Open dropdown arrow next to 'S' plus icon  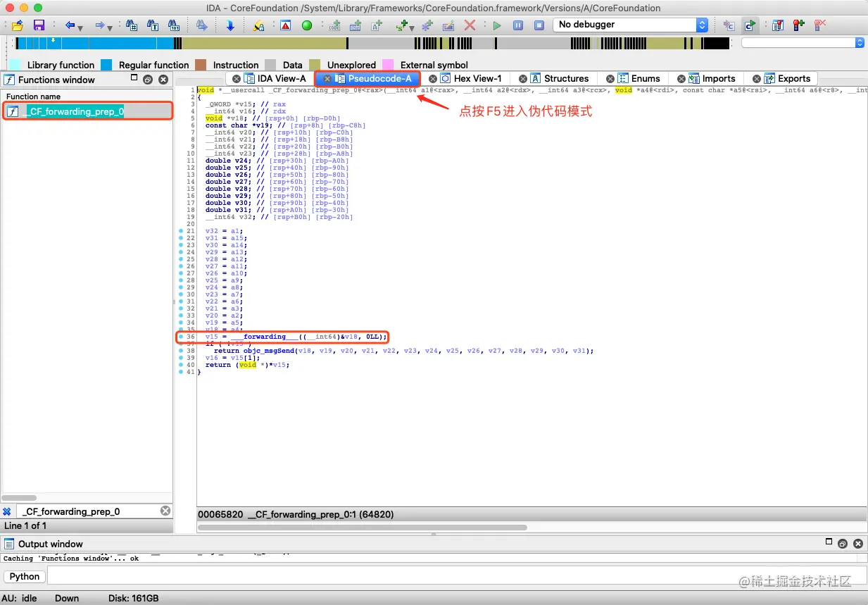(x=413, y=27)
